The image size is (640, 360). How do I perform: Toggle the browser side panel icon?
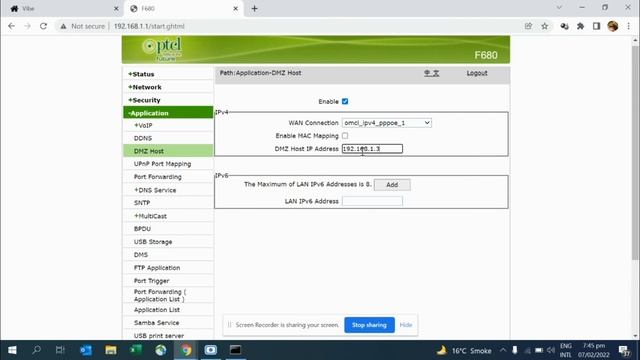pos(596,26)
